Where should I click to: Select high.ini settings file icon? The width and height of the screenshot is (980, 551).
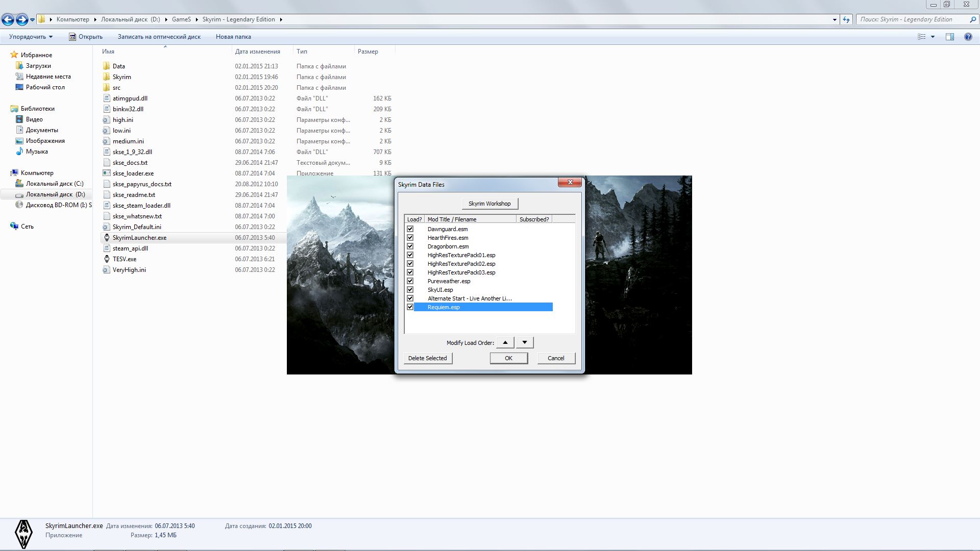pos(106,119)
